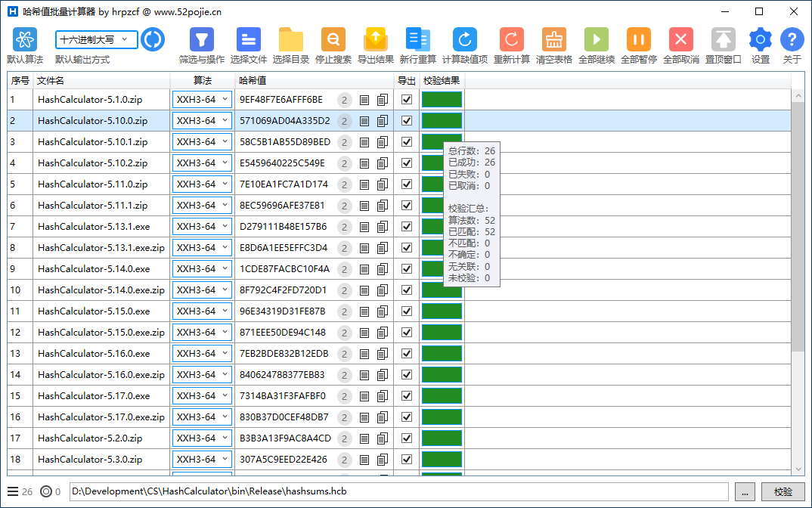Click 重新计算 recalculate icon
This screenshot has height=508, width=812.
tap(512, 40)
